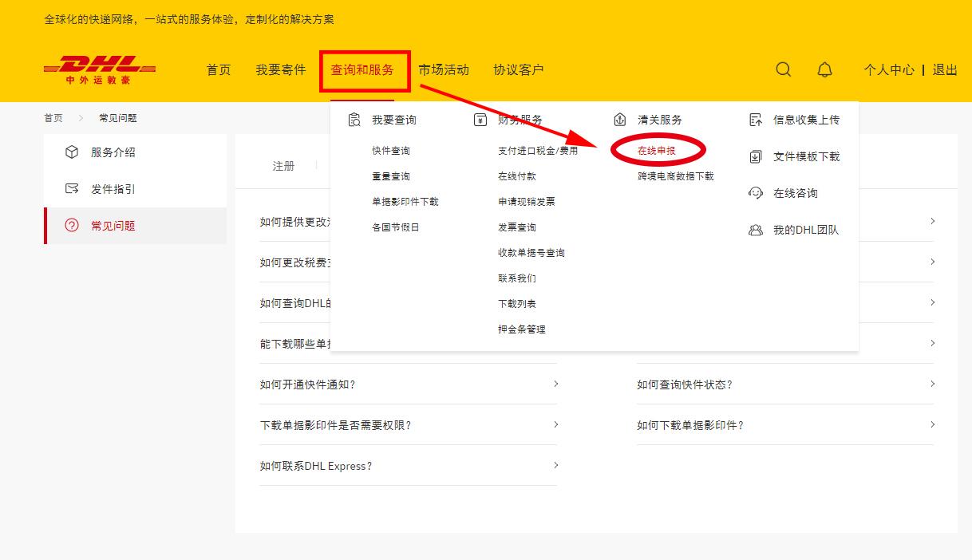Click the search magnifier icon

point(783,69)
